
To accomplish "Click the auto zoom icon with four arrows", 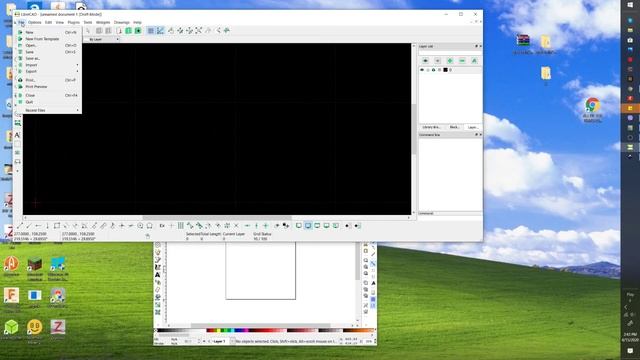I will tap(198, 31).
